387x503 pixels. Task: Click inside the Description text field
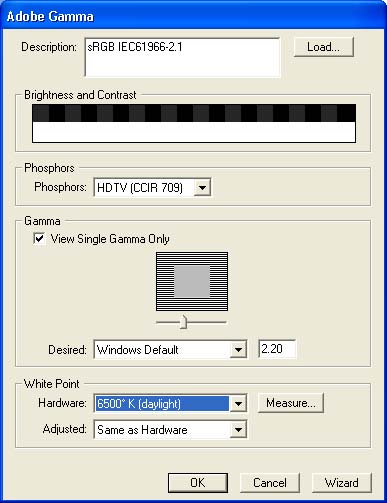coord(183,57)
